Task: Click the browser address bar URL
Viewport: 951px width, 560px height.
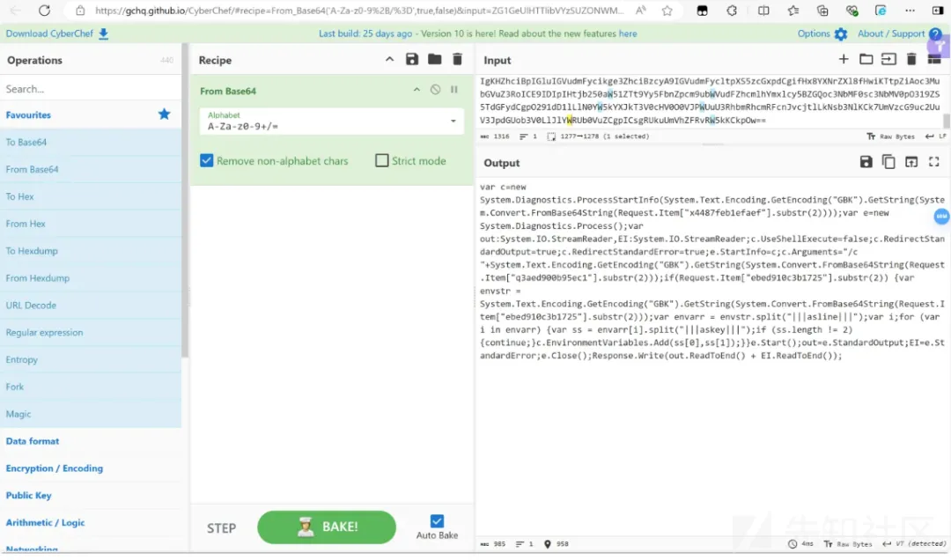Action: [x=359, y=11]
